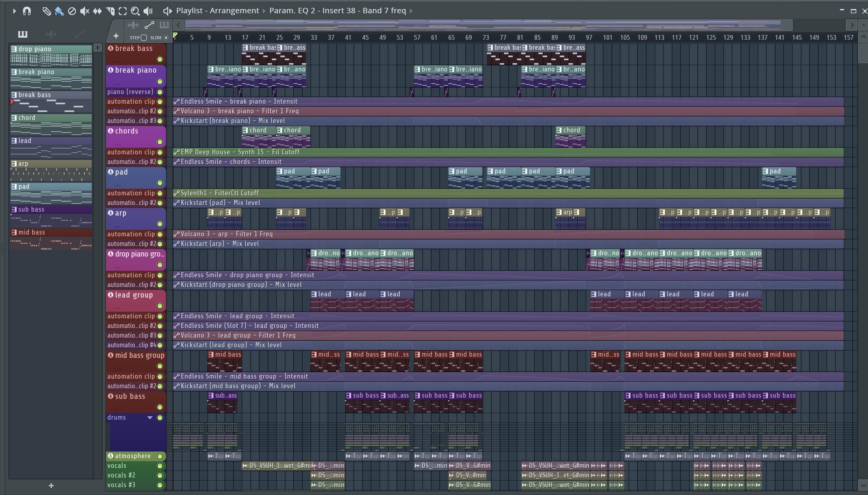Collapse the drums track group arrow
Viewport: 868px width, 495px height.
coord(150,418)
